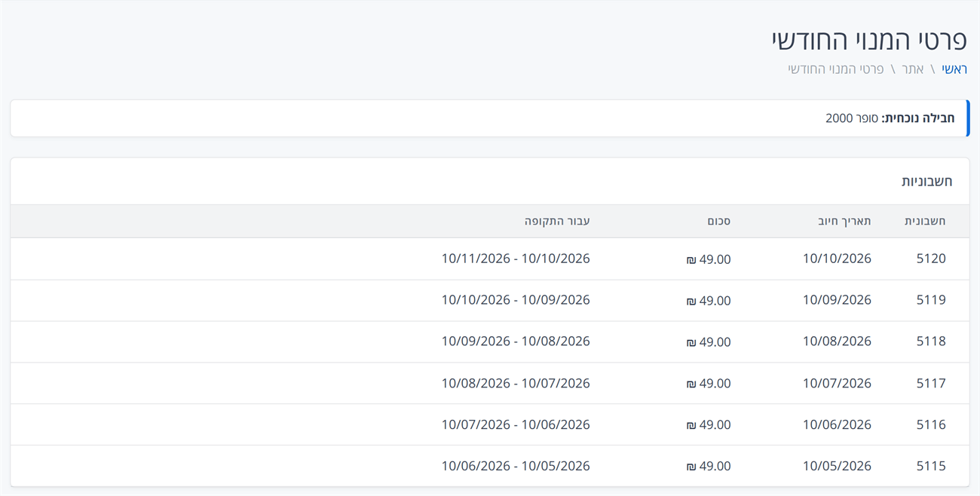Select invoice number 5119
Screen dimensions: 980x496
point(931,300)
